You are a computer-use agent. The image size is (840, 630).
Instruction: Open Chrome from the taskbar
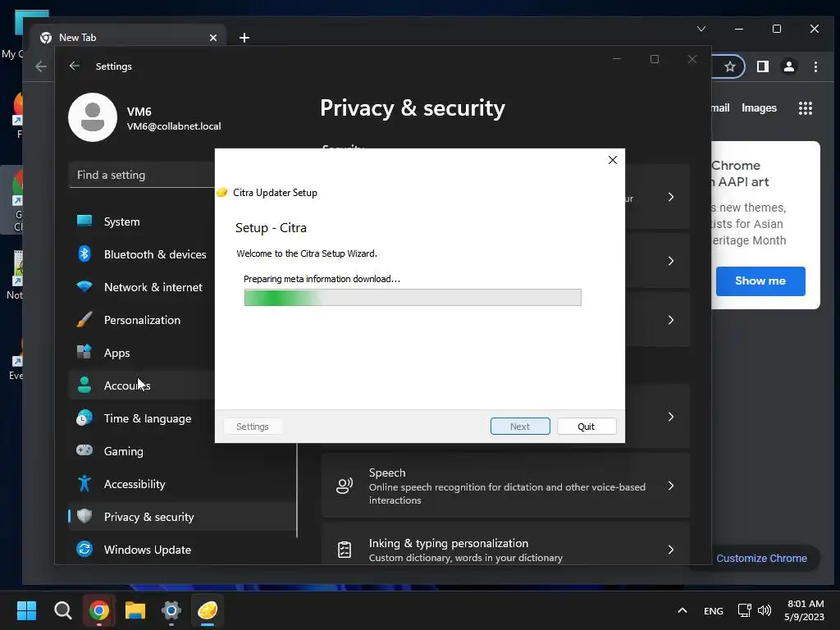pyautogui.click(x=99, y=610)
